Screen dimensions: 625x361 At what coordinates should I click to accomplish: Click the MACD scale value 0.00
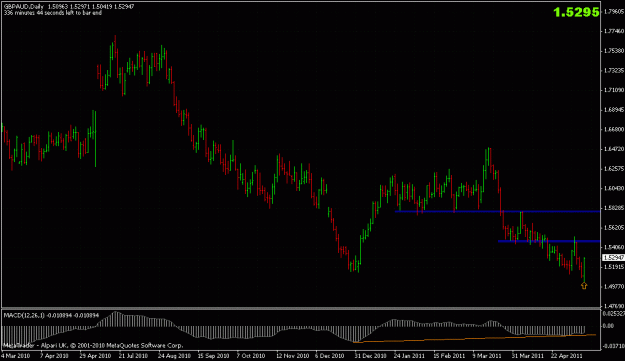pyautogui.click(x=609, y=326)
